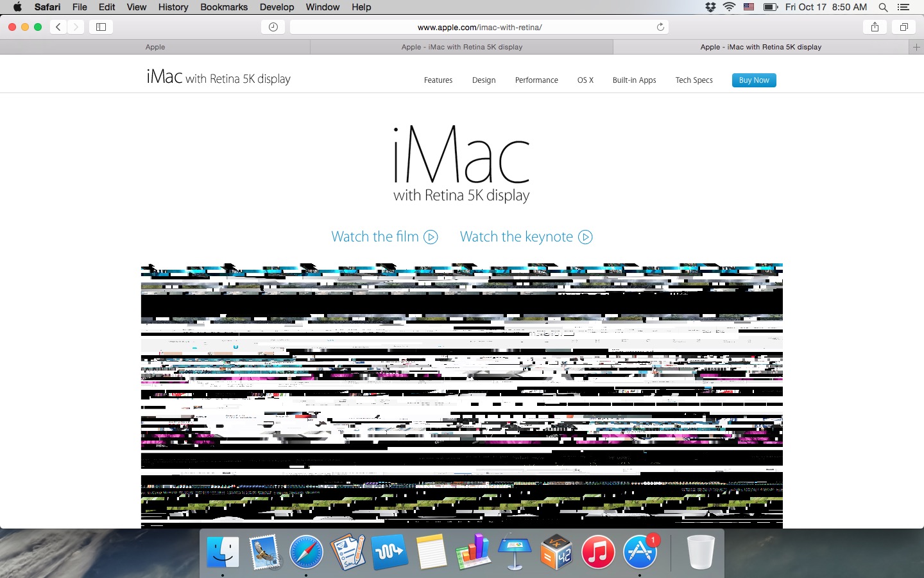
Task: Open the View menu
Action: 136,7
